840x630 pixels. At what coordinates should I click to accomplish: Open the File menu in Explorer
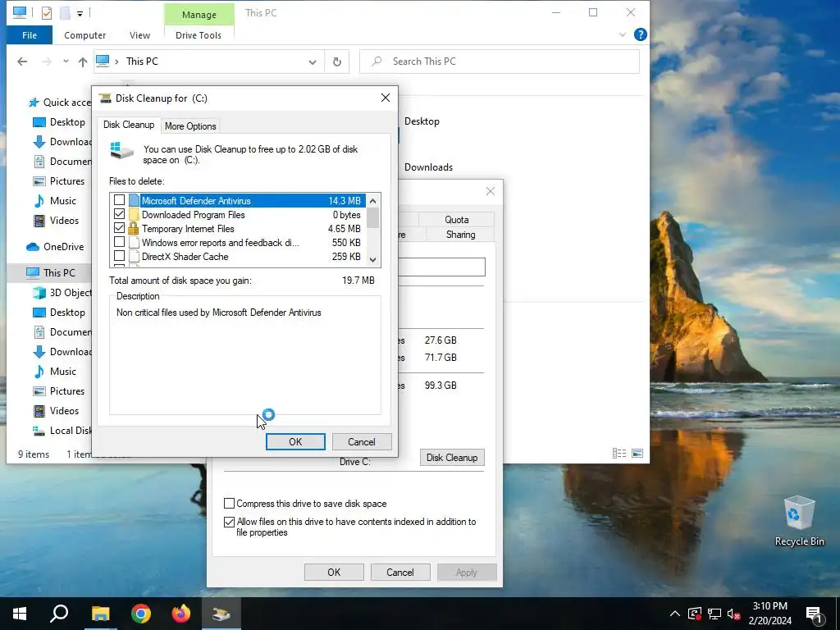click(30, 35)
